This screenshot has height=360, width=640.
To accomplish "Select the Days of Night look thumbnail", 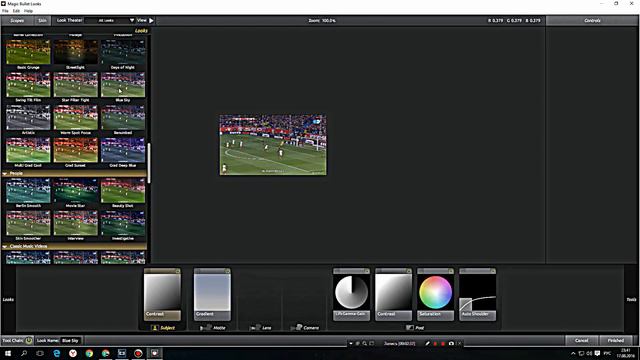I will click(123, 52).
